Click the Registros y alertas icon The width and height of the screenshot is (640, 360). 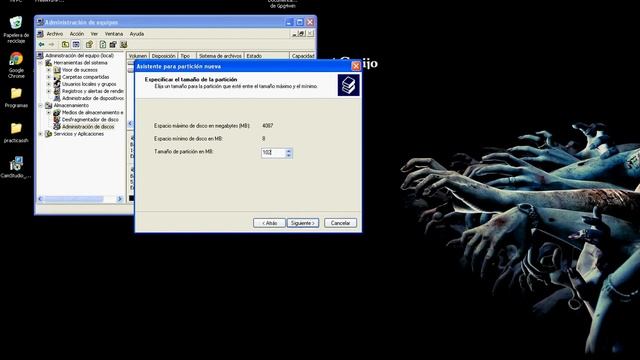click(57, 91)
